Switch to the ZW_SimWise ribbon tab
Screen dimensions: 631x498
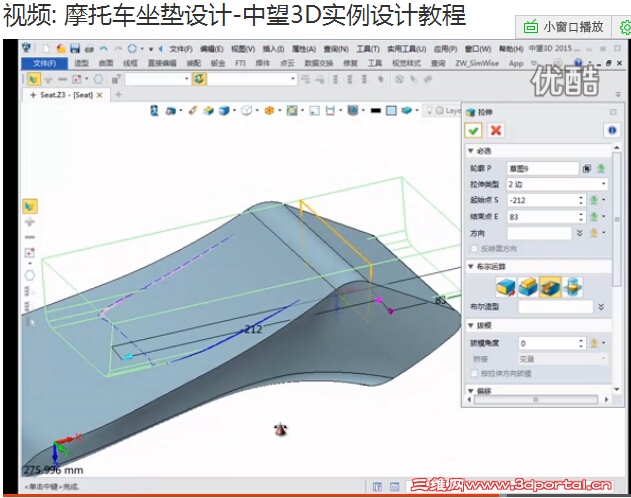[477, 63]
